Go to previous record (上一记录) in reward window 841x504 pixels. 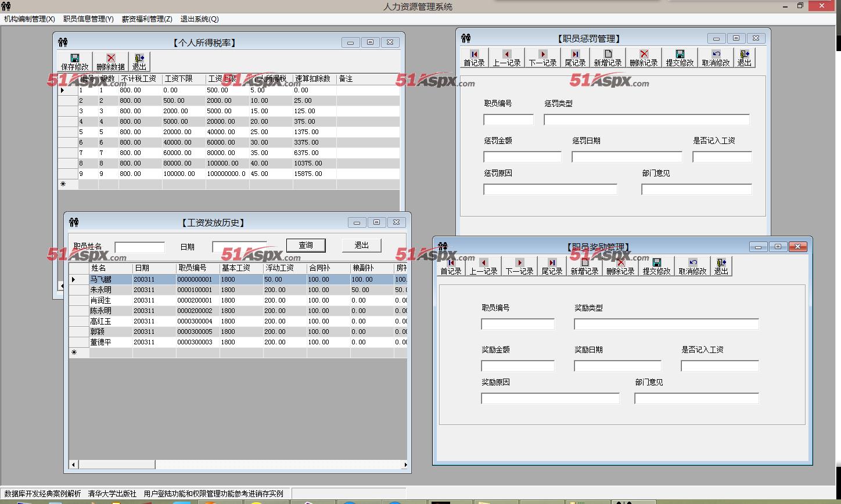click(x=483, y=267)
